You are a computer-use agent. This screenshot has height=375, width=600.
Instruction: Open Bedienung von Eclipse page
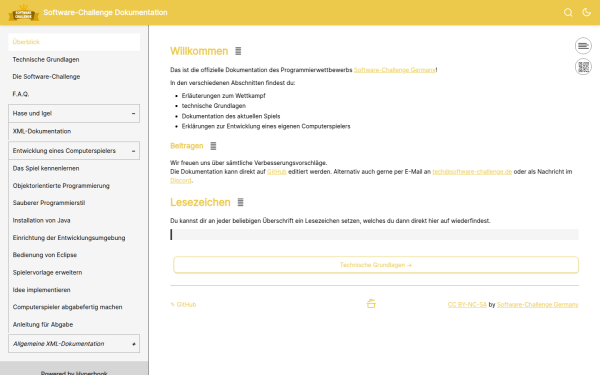74,255
